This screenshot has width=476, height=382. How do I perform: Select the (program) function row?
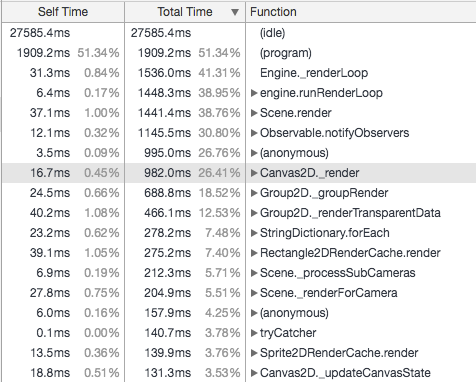click(239, 53)
